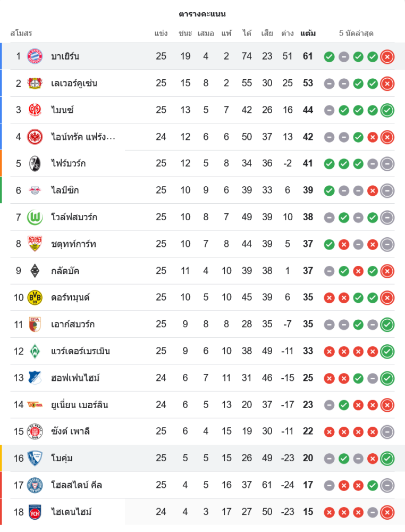Click the Bayer Leverkusen club logo

pos(35,83)
